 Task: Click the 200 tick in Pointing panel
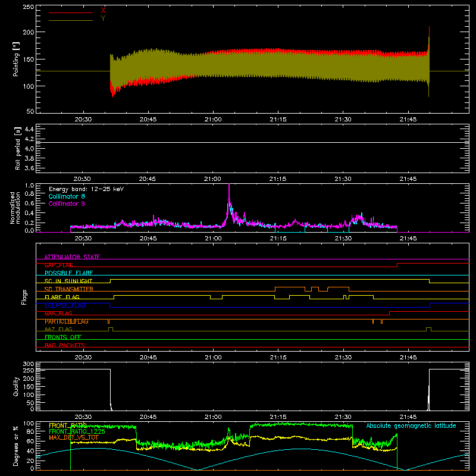pos(29,32)
